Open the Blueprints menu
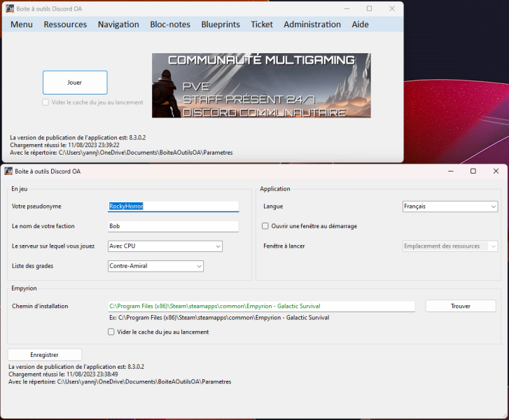The height and width of the screenshot is (420, 509). 221,24
